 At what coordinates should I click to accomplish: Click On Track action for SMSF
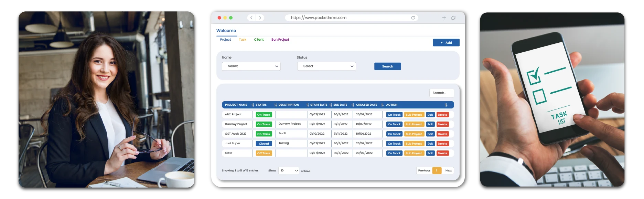coord(394,153)
